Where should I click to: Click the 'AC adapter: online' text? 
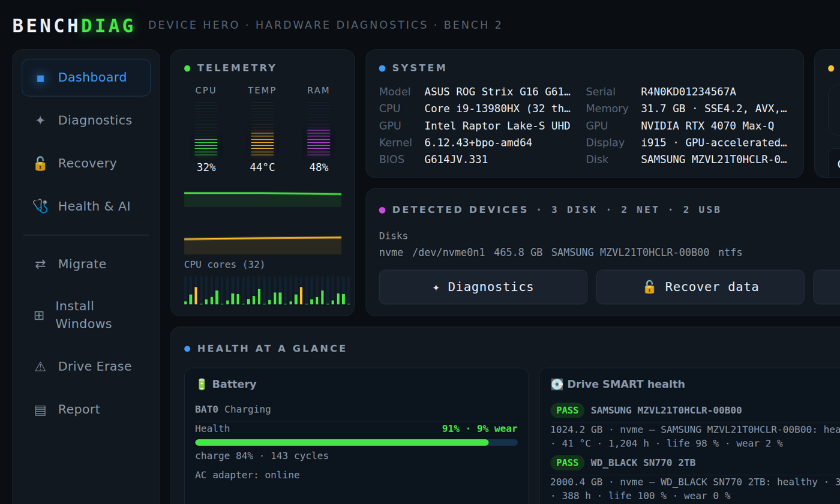[x=247, y=475]
